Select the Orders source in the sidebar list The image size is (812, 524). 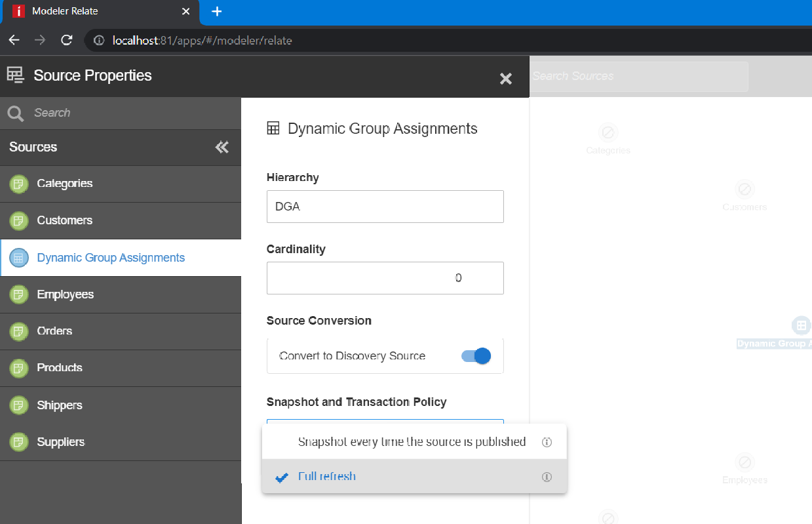[x=121, y=331]
